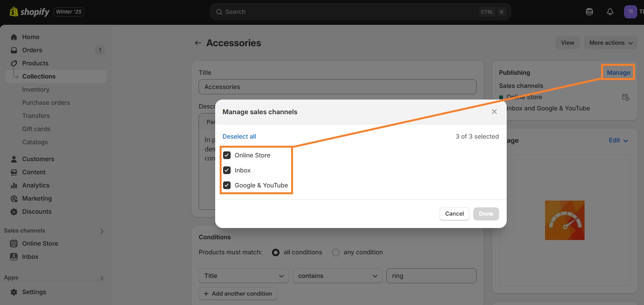This screenshot has height=305, width=644.
Task: Click the Orders count badge 1
Action: point(100,50)
